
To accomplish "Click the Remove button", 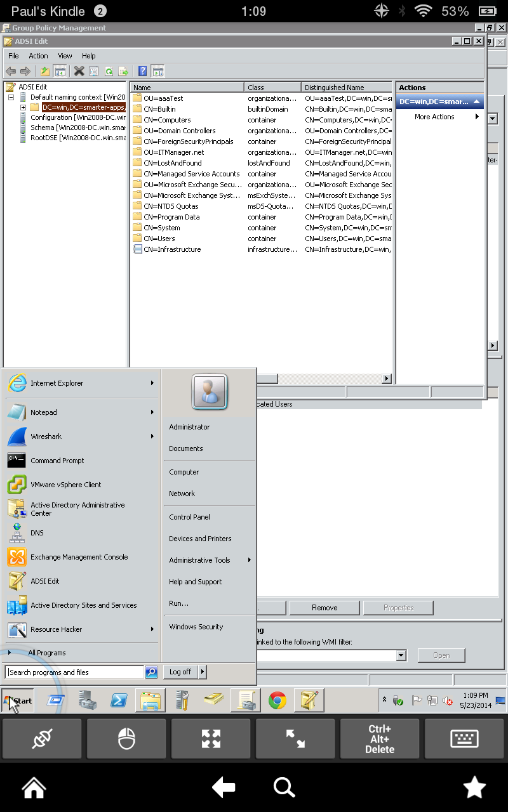I will 324,608.
